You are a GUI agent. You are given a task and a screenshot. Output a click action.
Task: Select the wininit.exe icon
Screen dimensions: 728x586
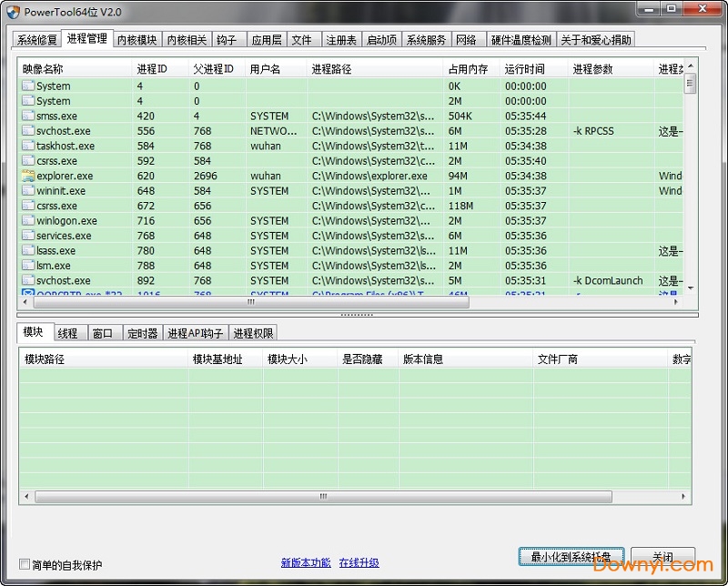click(x=27, y=190)
